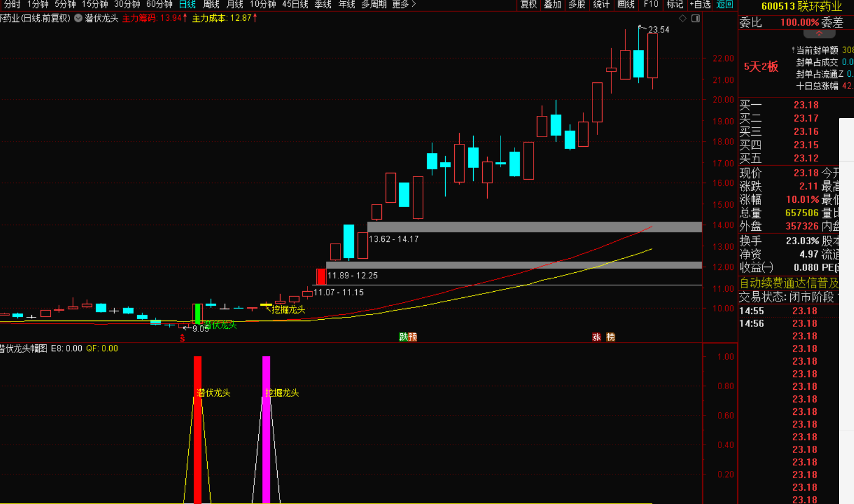Image resolution: width=854 pixels, height=504 pixels.
Task: Add the stock via +自选 button
Action: [x=700, y=4]
